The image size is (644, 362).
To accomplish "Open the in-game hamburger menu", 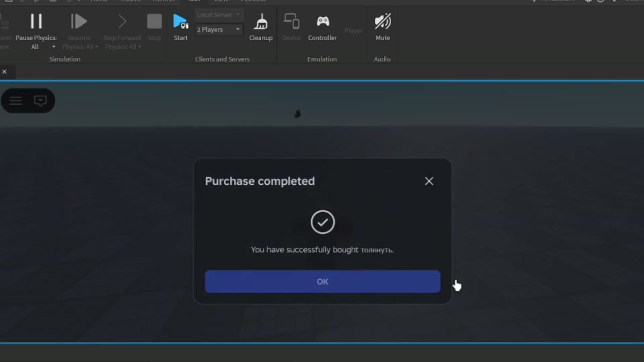I will [16, 100].
